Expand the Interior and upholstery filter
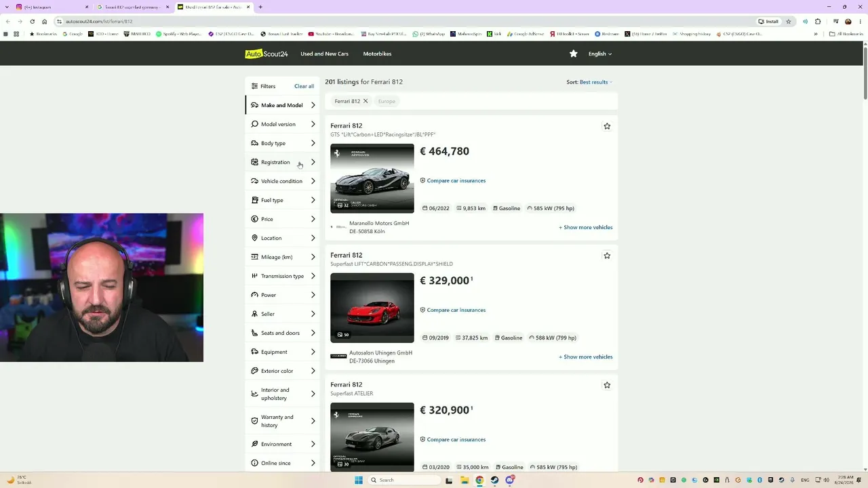868x488 pixels. click(x=283, y=394)
